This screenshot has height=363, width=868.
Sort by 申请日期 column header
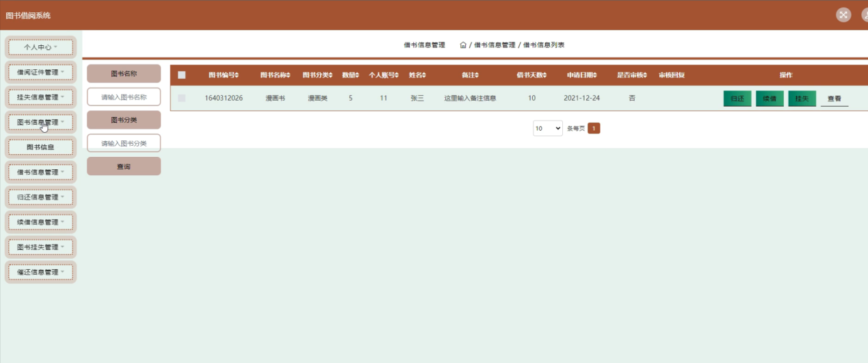582,75
